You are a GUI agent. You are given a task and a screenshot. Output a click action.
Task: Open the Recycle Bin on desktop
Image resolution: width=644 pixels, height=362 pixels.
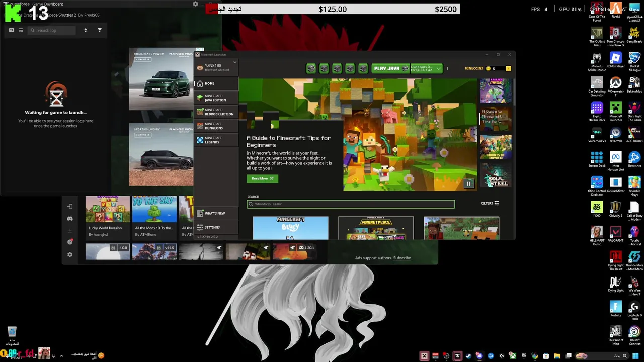[x=12, y=336]
